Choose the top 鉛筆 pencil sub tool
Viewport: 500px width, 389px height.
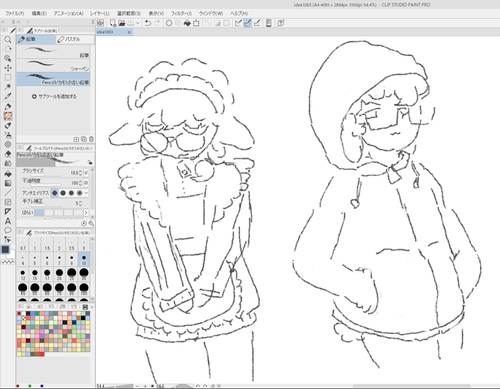(x=53, y=51)
